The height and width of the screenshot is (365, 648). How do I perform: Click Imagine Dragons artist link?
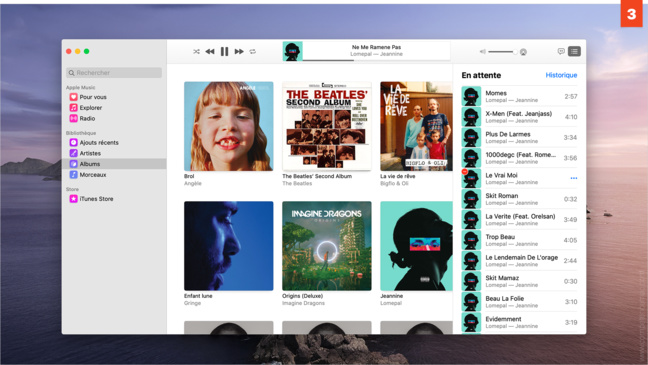[x=303, y=303]
